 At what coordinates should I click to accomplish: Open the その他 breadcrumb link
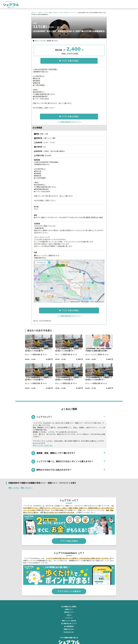[61, 12]
